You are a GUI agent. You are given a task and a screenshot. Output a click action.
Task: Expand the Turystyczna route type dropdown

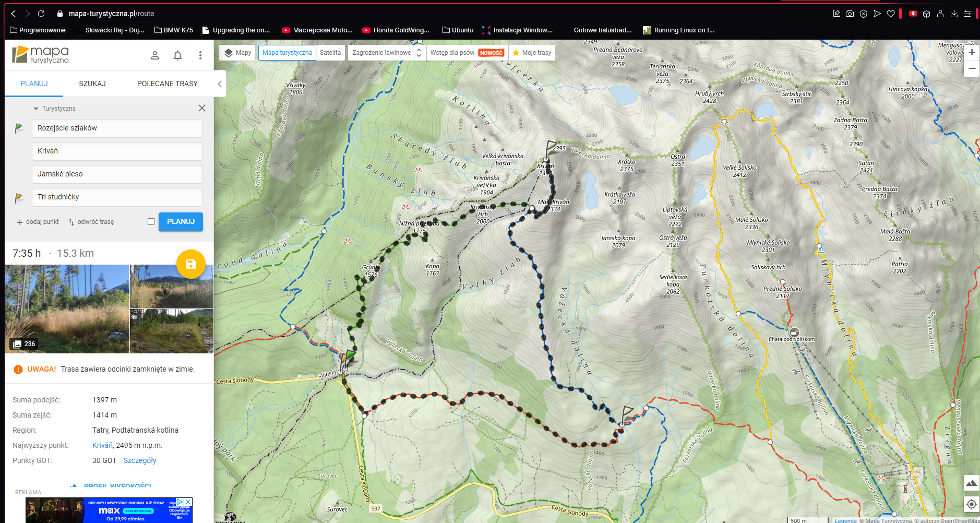pos(55,109)
